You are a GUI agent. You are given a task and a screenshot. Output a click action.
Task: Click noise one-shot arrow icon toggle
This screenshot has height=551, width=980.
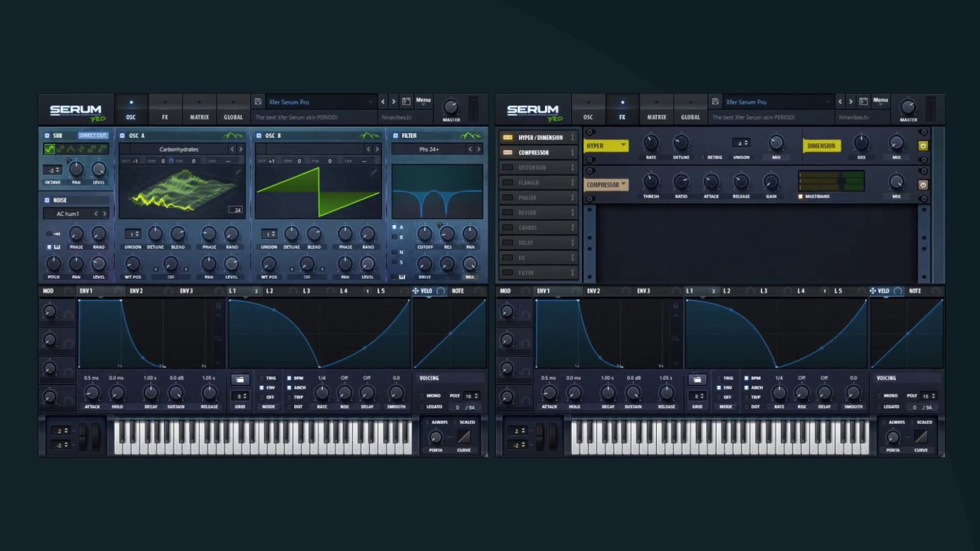(x=50, y=233)
